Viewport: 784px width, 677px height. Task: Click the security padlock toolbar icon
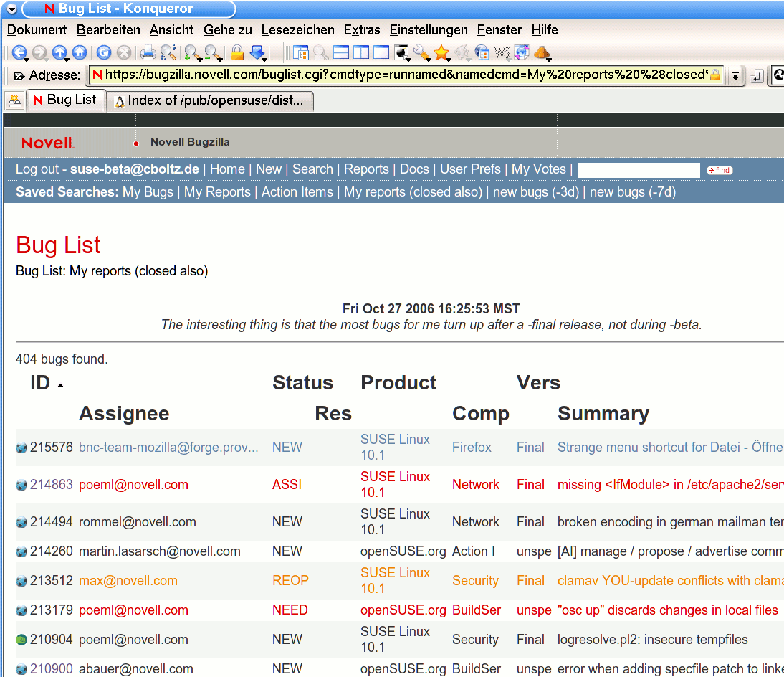click(x=237, y=52)
